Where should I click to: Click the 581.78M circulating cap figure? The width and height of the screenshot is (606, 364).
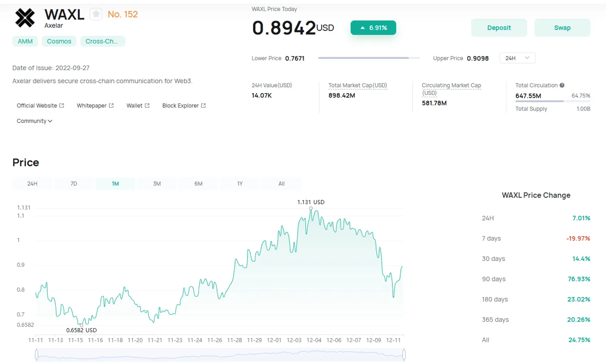click(434, 103)
